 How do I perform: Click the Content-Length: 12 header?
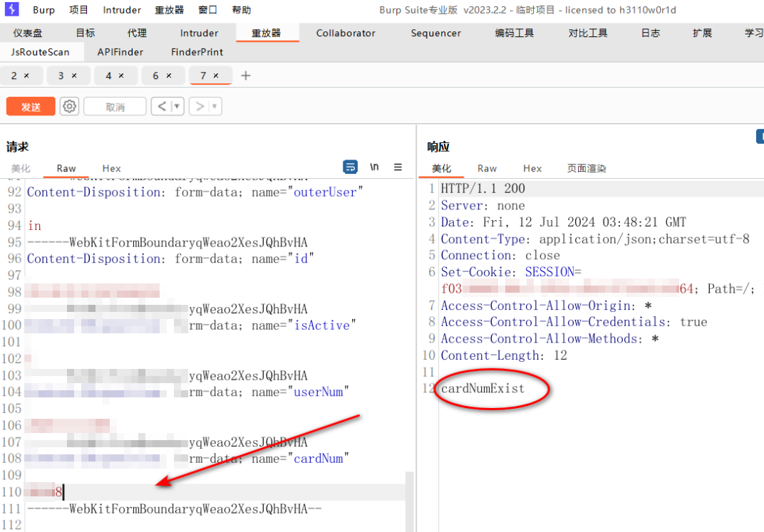point(504,355)
